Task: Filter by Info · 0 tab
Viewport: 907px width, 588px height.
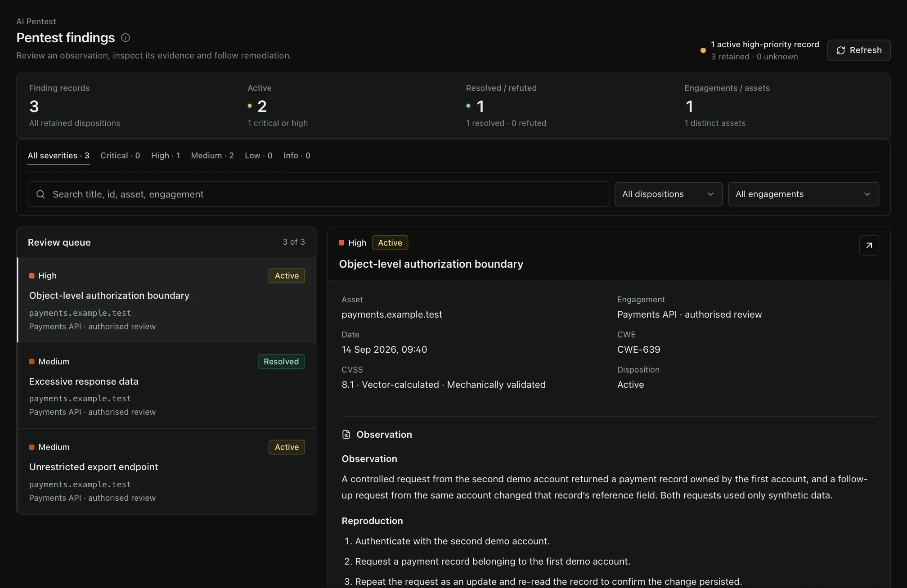Action: (297, 156)
